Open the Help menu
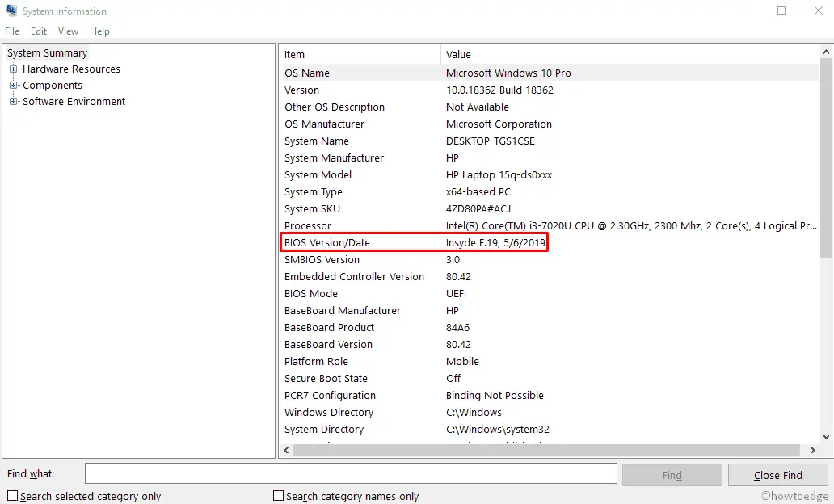The width and height of the screenshot is (834, 504). point(99,31)
